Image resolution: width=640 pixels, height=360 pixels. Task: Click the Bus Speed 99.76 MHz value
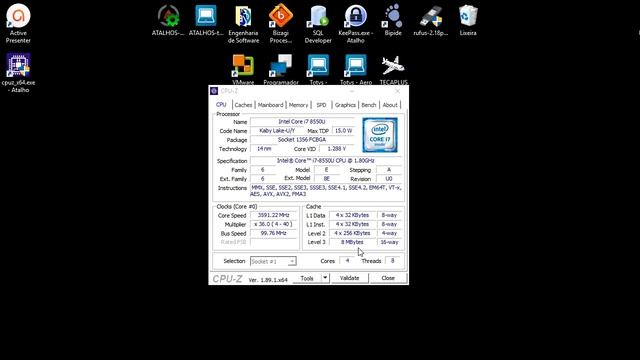(x=273, y=233)
